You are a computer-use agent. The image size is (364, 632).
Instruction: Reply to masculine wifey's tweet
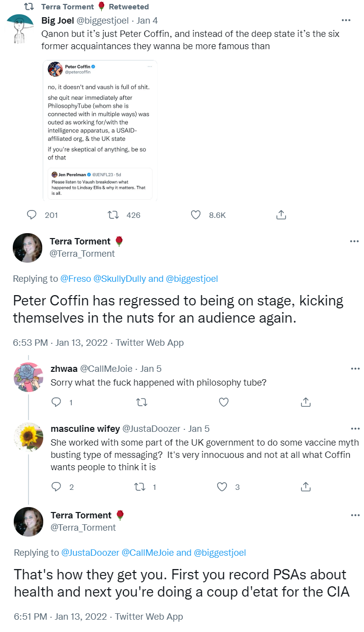coord(56,487)
